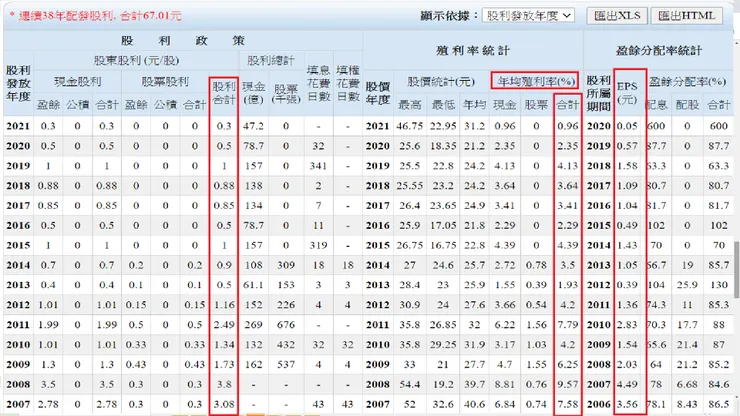Click the 39.7 average price cell

[474, 384]
